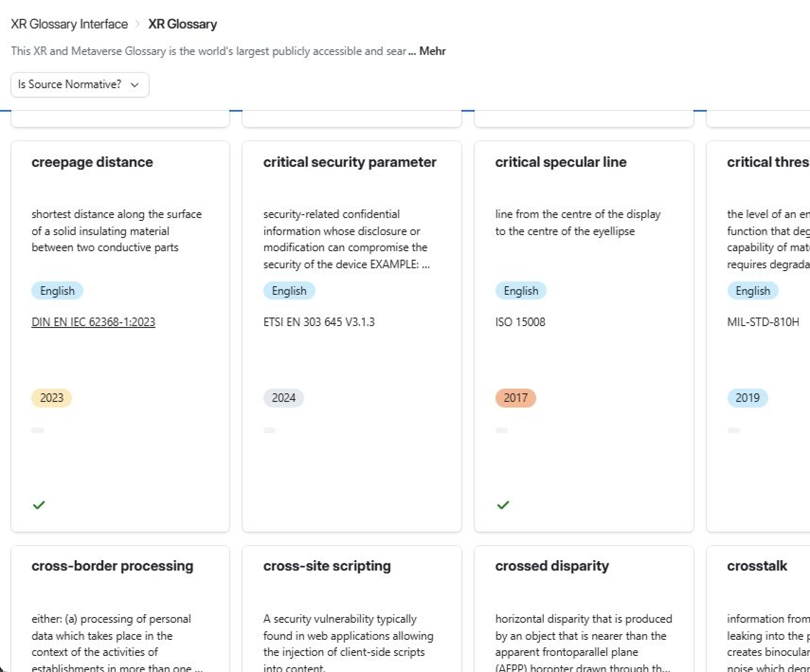
Task: Select the 'creepage distance' card title
Action: click(92, 162)
